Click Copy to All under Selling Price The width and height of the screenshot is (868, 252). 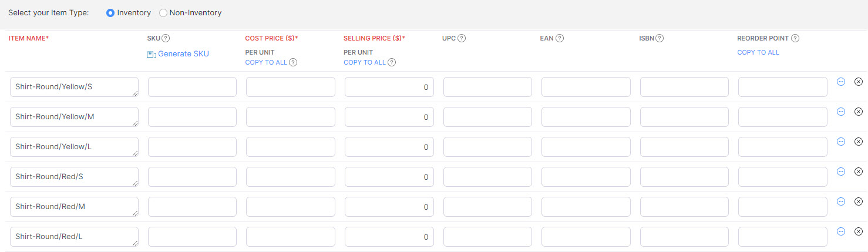[x=365, y=62]
